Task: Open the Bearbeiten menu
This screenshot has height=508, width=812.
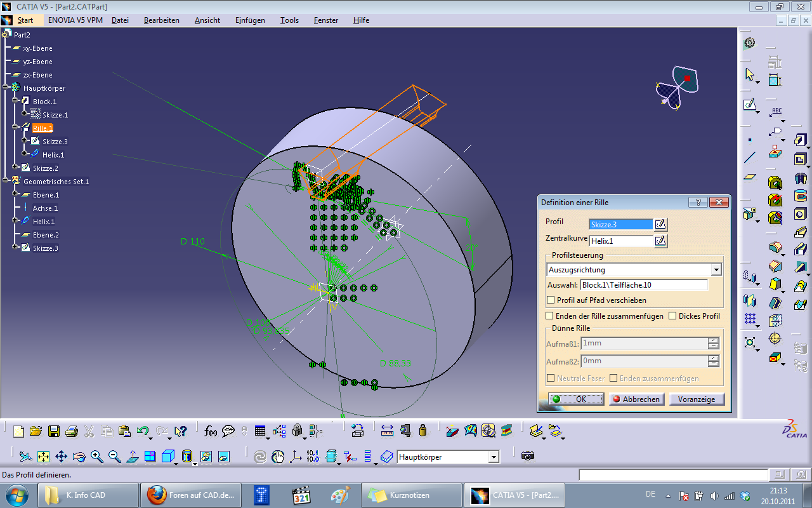Action: coord(162,20)
